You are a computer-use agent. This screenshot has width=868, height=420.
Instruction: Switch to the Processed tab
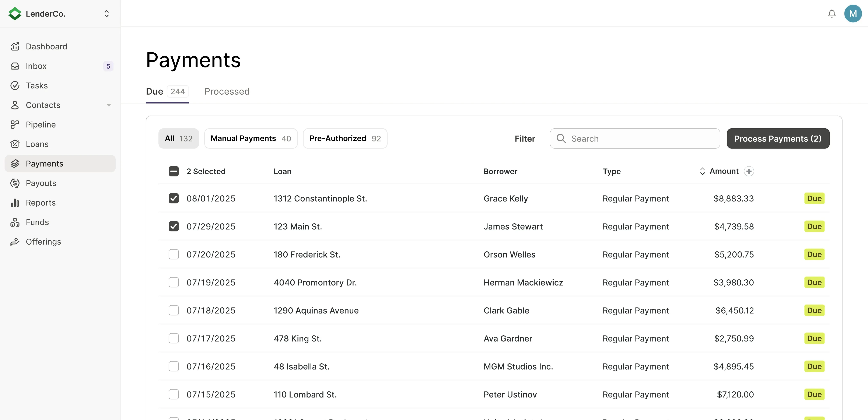coord(227,91)
